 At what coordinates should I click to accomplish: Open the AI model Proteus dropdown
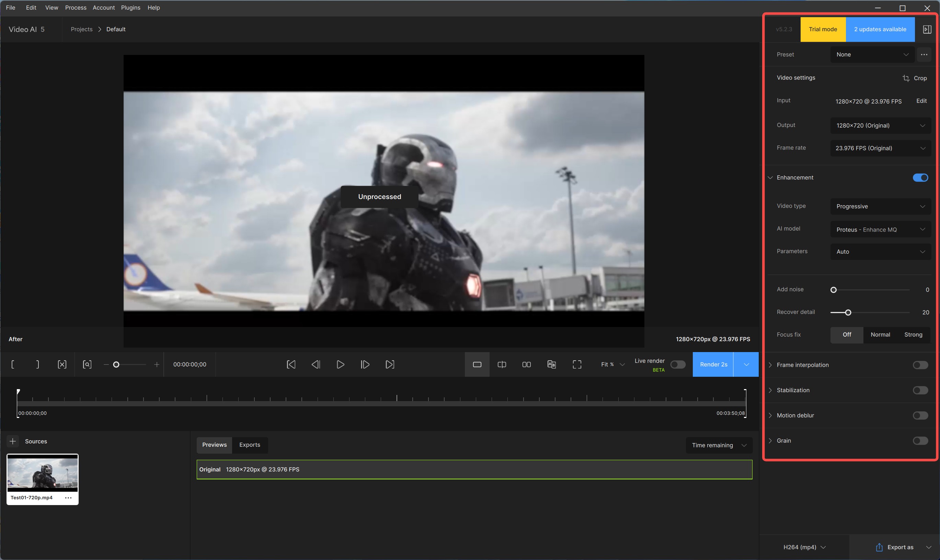880,230
